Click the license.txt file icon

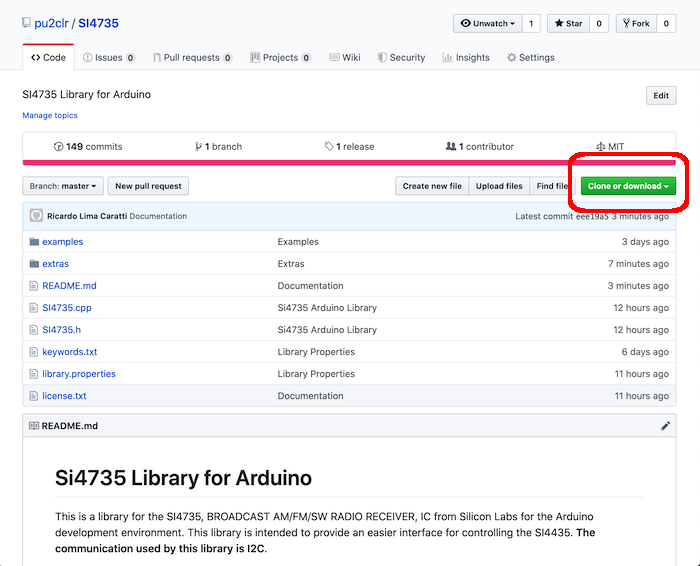tap(33, 396)
